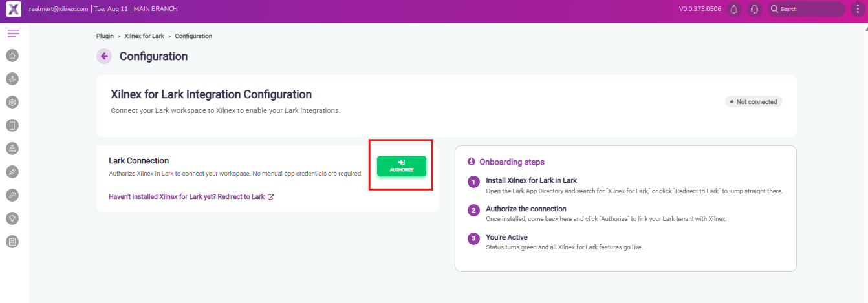Click the magnifier icon in search box
Viewport: 868px width, 303px height.
click(x=774, y=9)
